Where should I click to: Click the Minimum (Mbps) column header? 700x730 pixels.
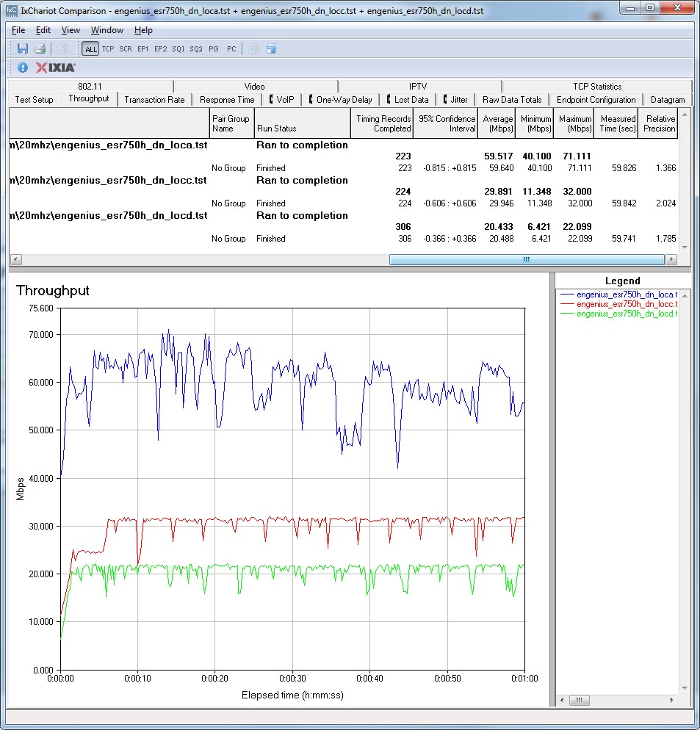click(x=535, y=123)
